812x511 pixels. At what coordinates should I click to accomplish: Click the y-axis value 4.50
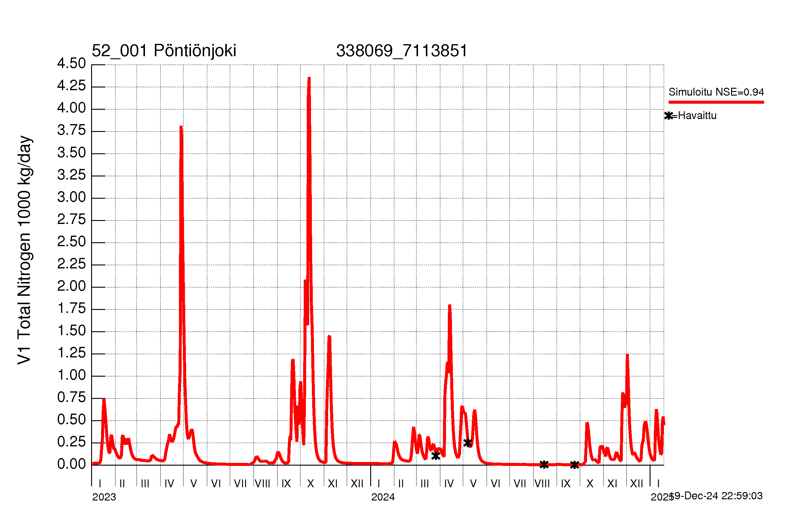click(x=72, y=63)
